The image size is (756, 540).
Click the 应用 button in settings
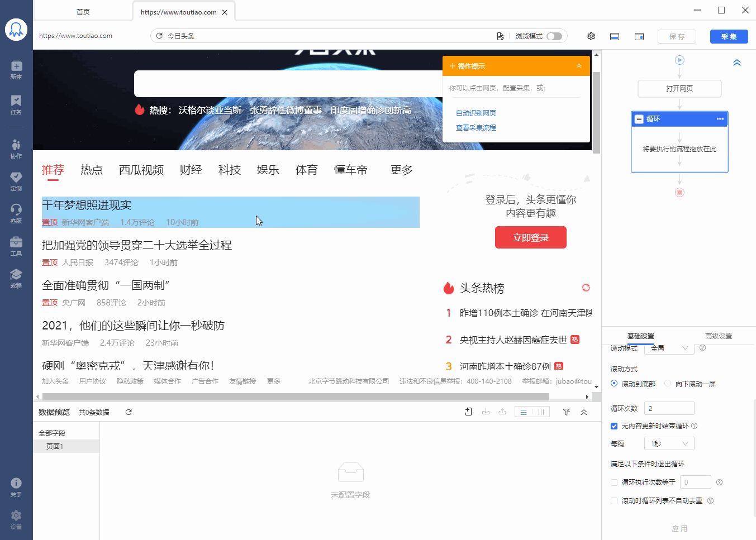click(679, 528)
